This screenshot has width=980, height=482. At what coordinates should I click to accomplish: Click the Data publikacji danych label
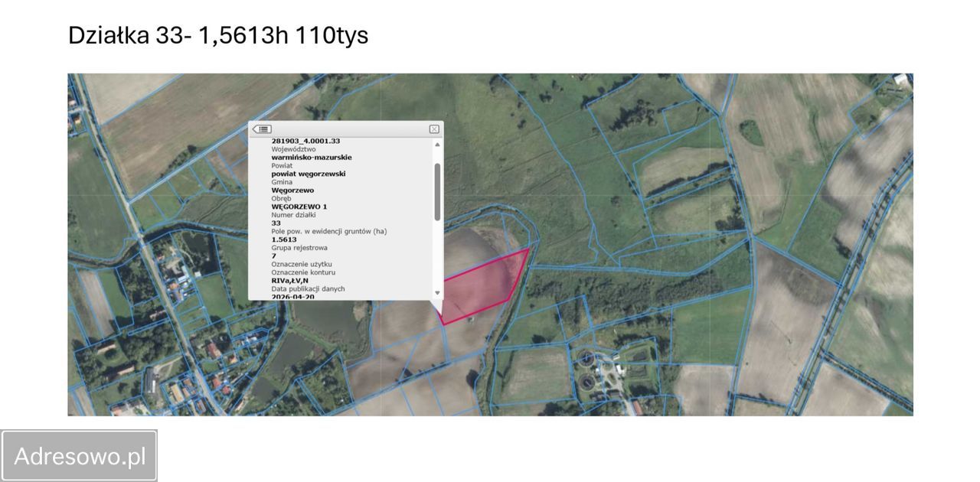click(308, 288)
